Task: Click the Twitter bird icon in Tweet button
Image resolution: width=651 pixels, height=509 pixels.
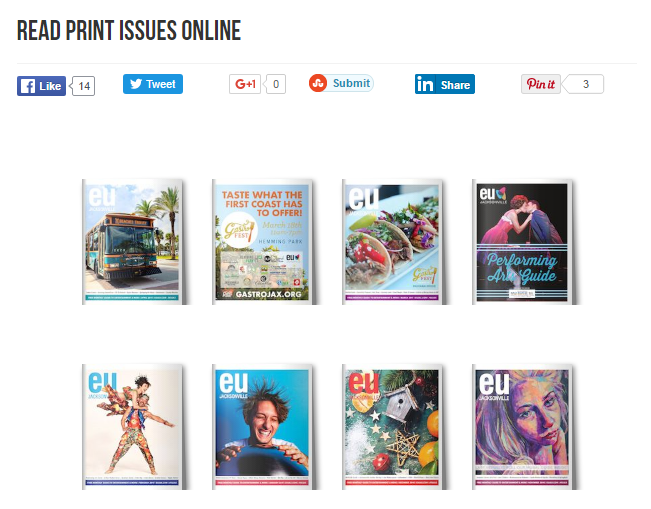Action: click(136, 84)
